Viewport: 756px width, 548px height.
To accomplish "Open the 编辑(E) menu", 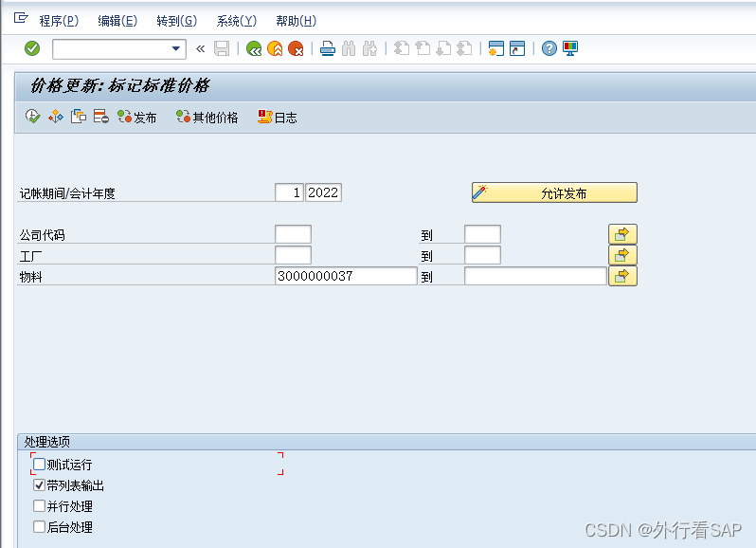I will pos(117,21).
